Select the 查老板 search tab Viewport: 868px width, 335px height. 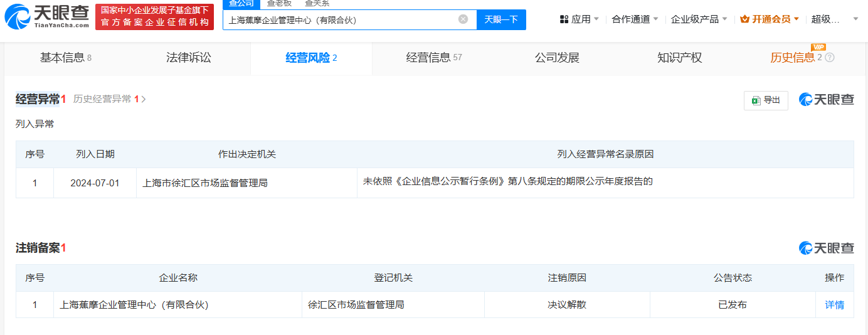(x=279, y=4)
